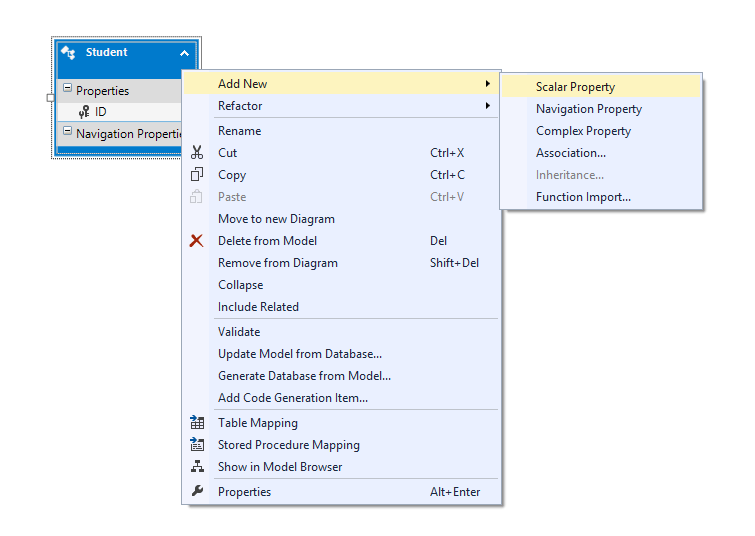
Task: Open the Refactor menu entry
Action: [341, 105]
